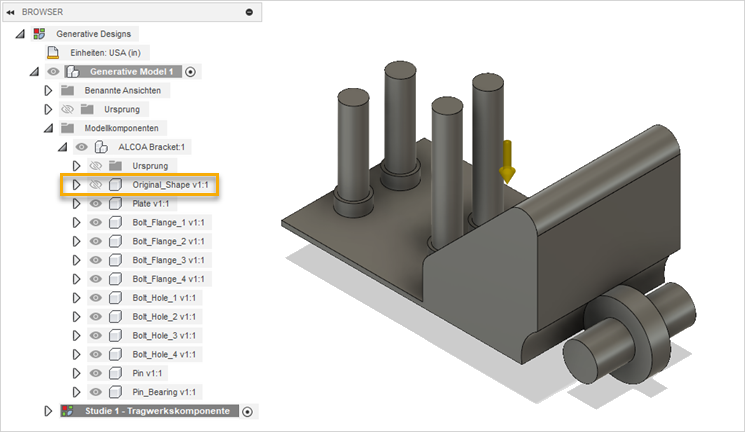Hide the Bolt_Flange_2 v1:1 body

click(x=96, y=241)
